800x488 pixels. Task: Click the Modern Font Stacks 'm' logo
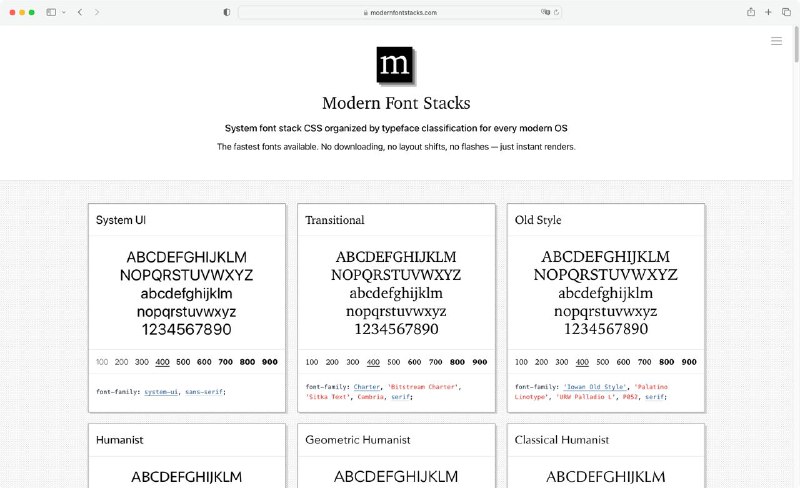coord(395,64)
